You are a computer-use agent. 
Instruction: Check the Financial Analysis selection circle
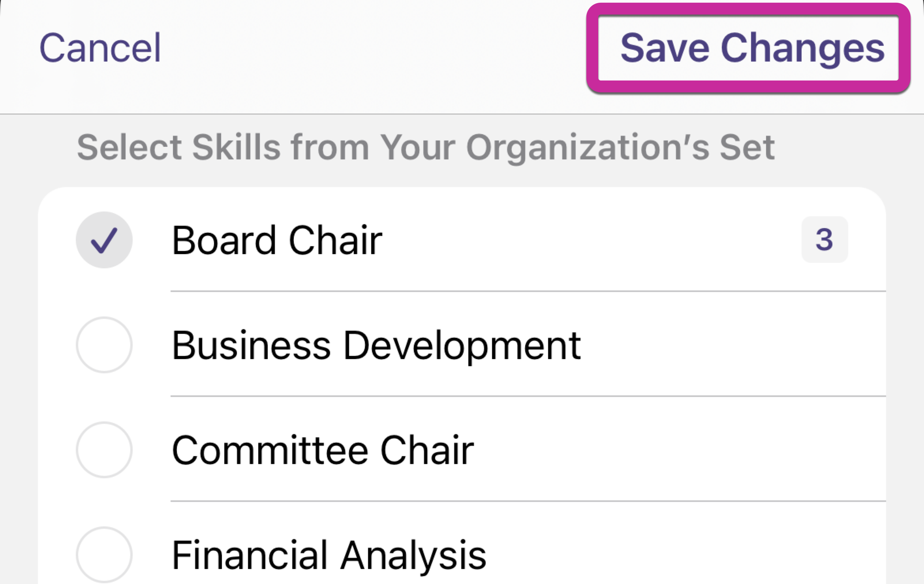104,555
